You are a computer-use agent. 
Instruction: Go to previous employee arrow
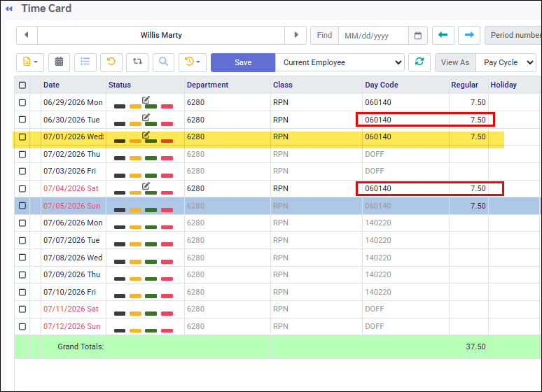click(27, 35)
